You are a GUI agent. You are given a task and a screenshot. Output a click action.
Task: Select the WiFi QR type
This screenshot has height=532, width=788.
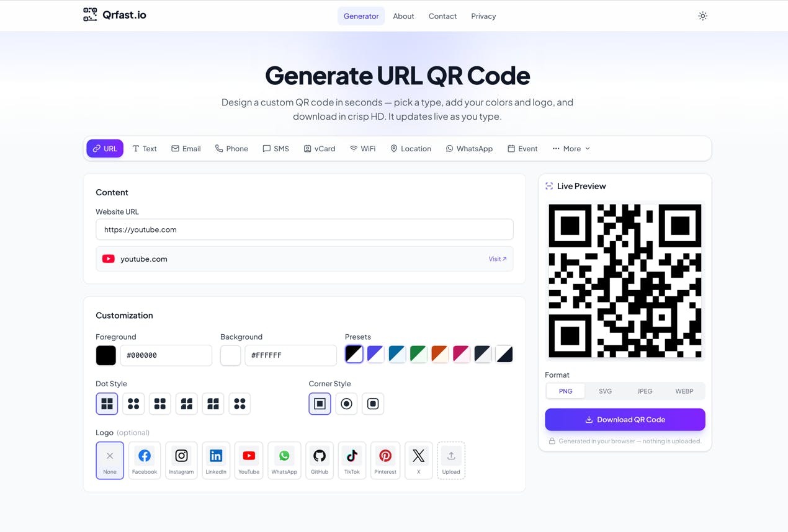[x=363, y=149]
